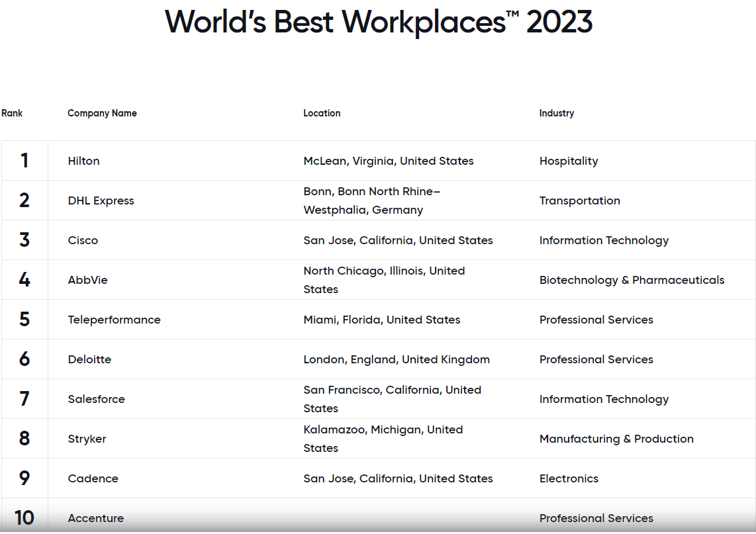Viewport: 756px width, 534px height.
Task: Open the Cadence company entry
Action: click(x=93, y=478)
